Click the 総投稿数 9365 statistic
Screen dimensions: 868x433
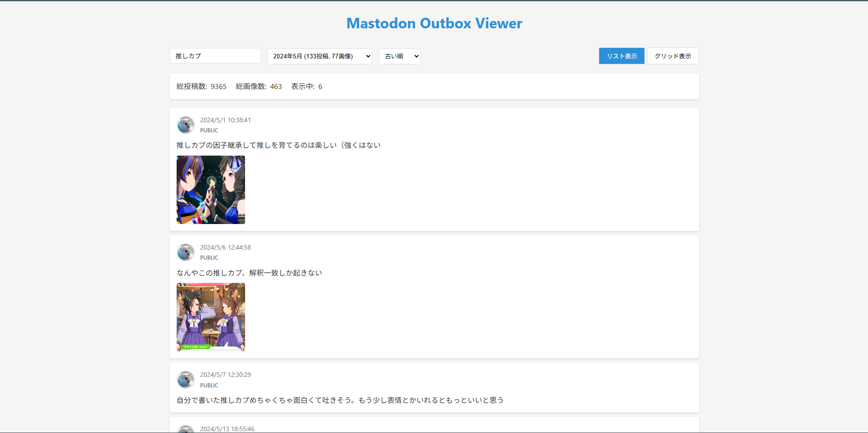pyautogui.click(x=201, y=86)
